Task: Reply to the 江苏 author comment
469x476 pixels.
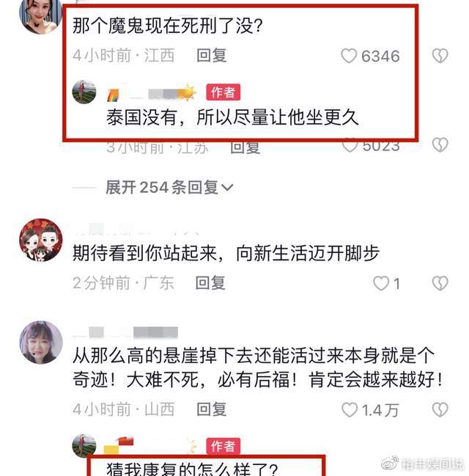Action: tap(245, 147)
